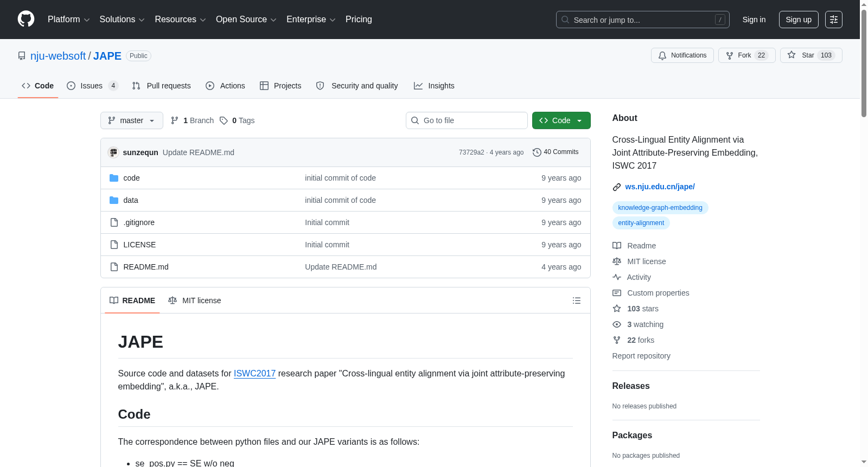This screenshot has height=467, width=868.
Task: Click the Sign up button
Action: pyautogui.click(x=799, y=20)
